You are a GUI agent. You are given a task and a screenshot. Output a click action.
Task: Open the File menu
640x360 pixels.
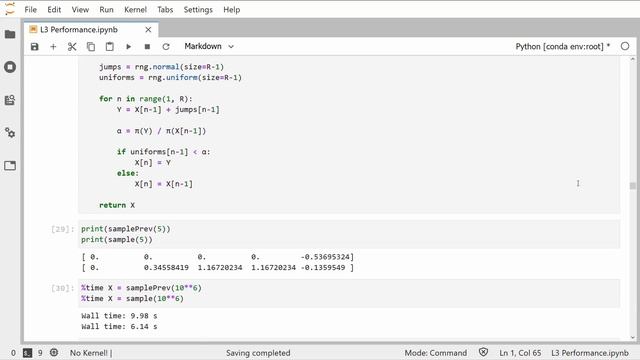tap(31, 9)
